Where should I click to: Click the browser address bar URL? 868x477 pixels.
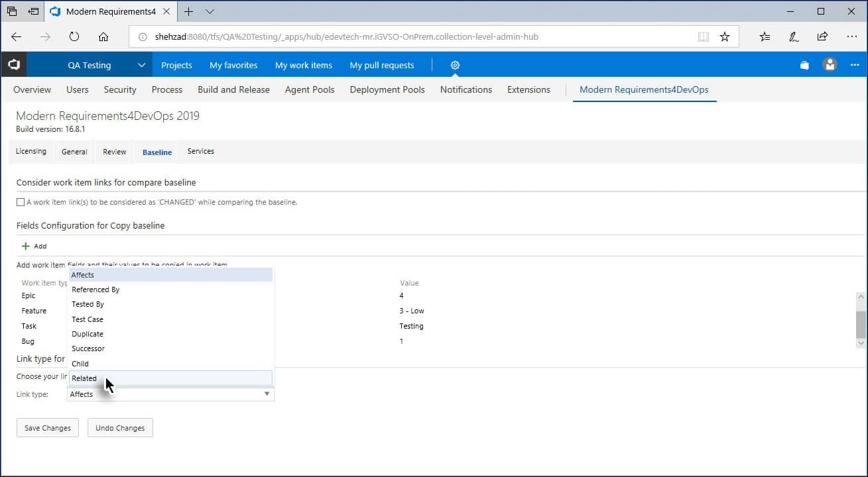pyautogui.click(x=347, y=37)
